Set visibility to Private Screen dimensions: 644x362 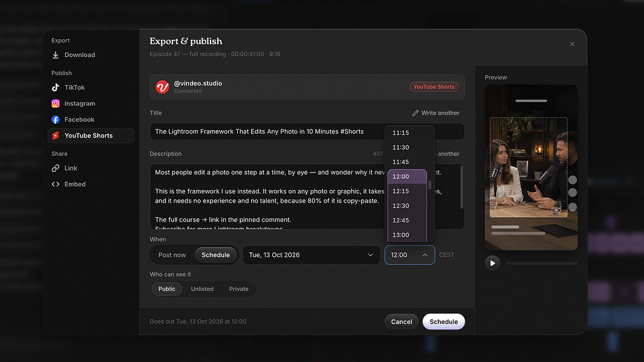pyautogui.click(x=238, y=289)
